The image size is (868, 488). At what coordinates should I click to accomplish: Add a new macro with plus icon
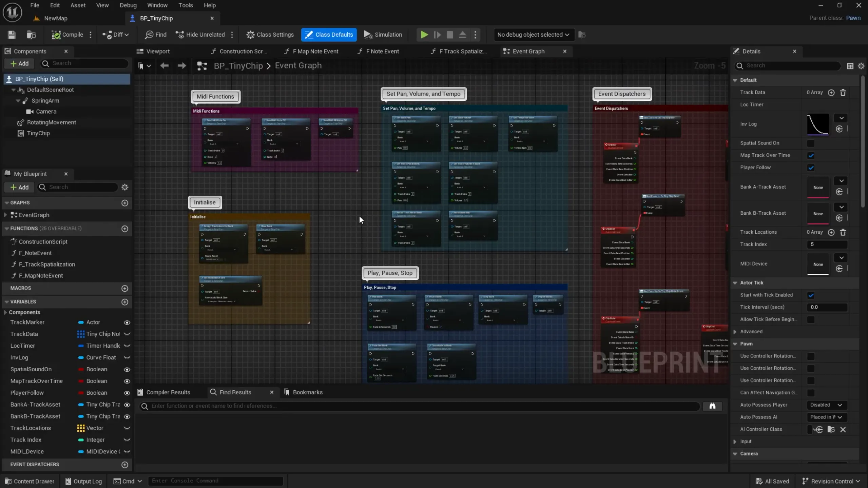pyautogui.click(x=125, y=288)
